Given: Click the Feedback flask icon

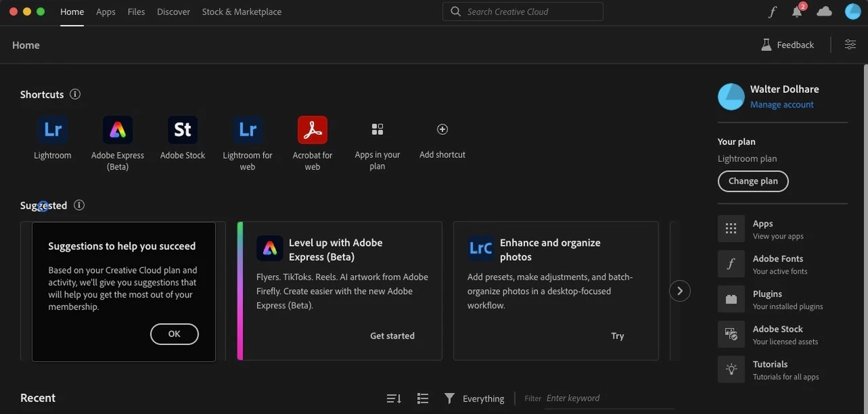Looking at the screenshot, I should pyautogui.click(x=766, y=45).
